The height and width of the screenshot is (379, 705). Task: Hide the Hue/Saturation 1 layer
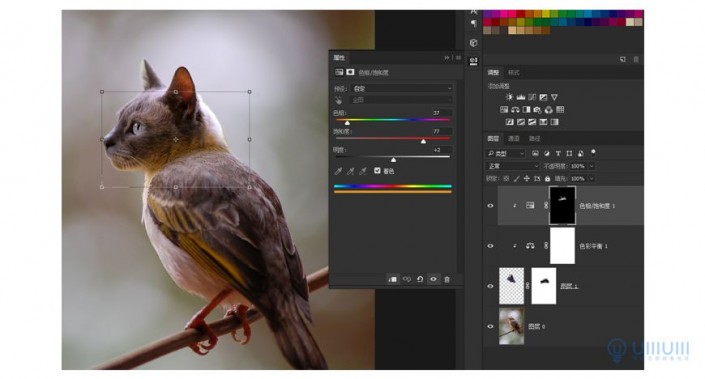pos(491,205)
